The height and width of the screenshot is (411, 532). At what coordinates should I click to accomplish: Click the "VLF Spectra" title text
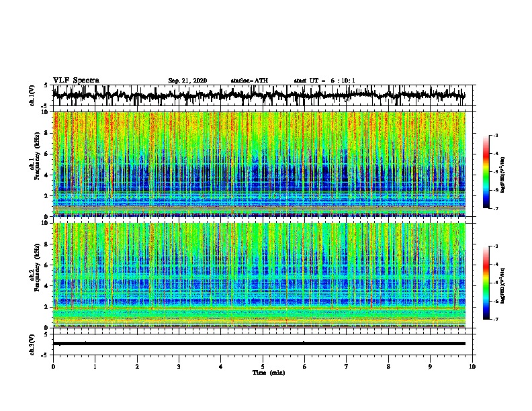76,81
